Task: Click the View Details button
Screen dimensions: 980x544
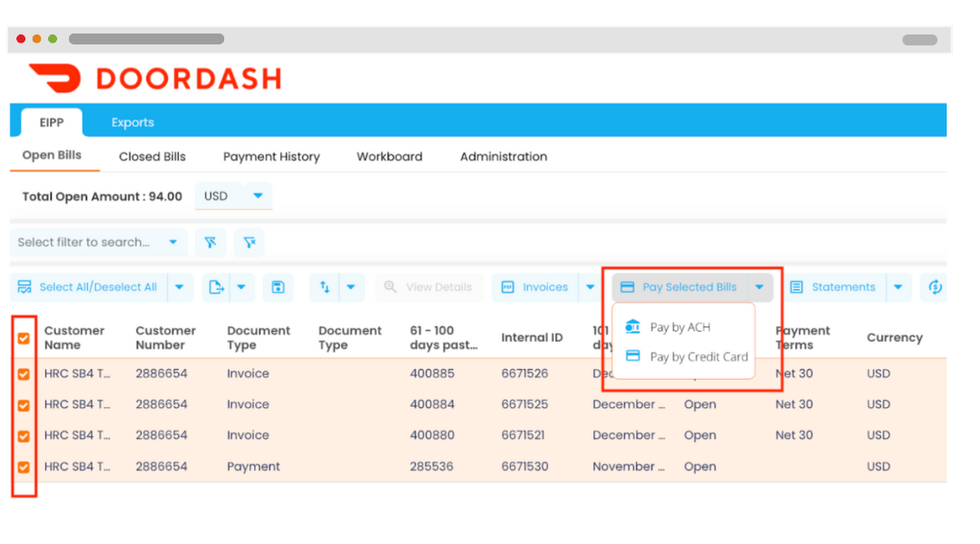Action: pyautogui.click(x=429, y=287)
